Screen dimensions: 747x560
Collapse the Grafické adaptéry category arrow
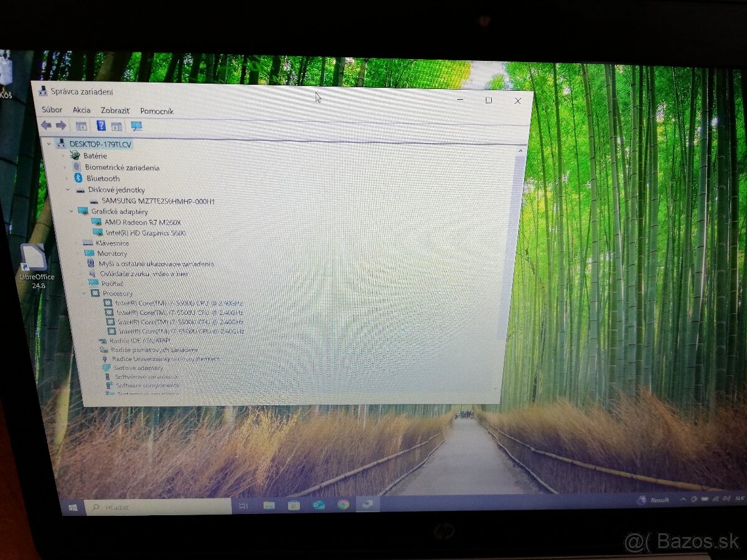pyautogui.click(x=72, y=211)
